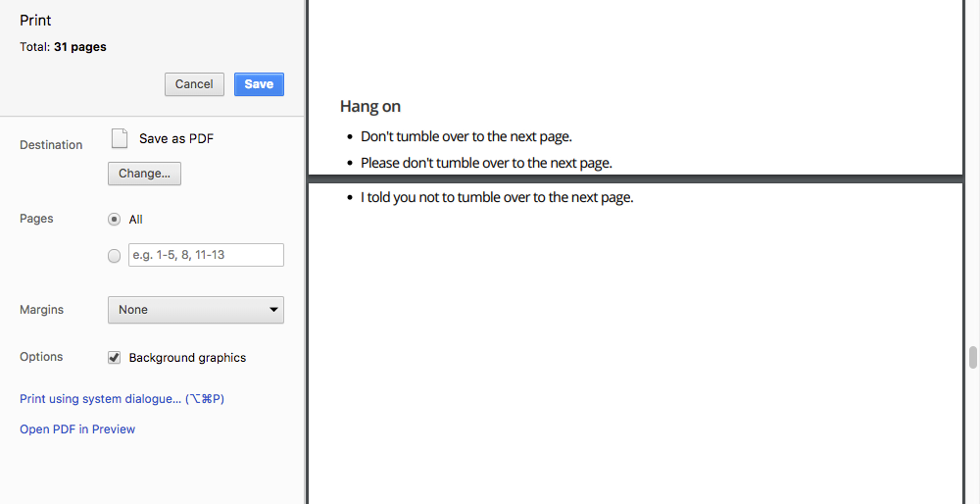Select the All pages radio button
Screen dimensions: 980x504
point(115,220)
